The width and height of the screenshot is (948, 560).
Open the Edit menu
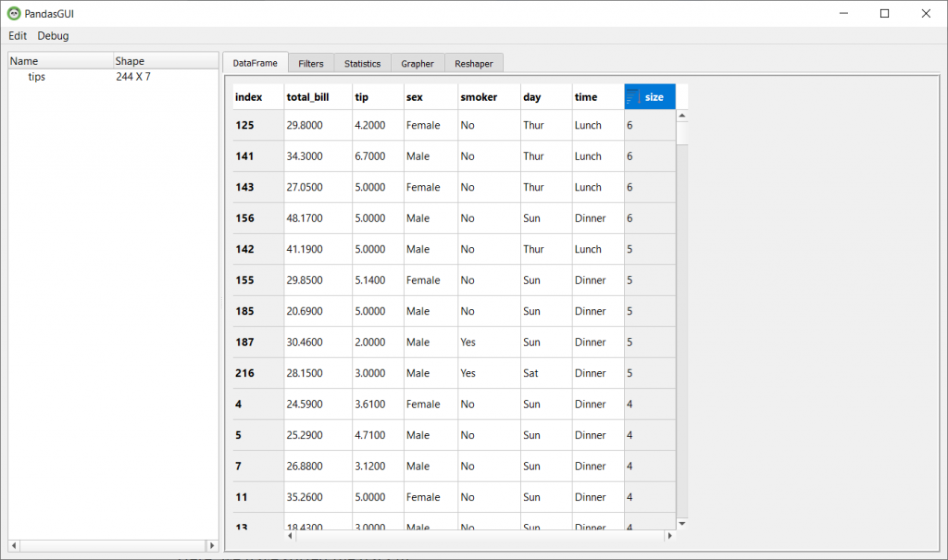point(18,35)
